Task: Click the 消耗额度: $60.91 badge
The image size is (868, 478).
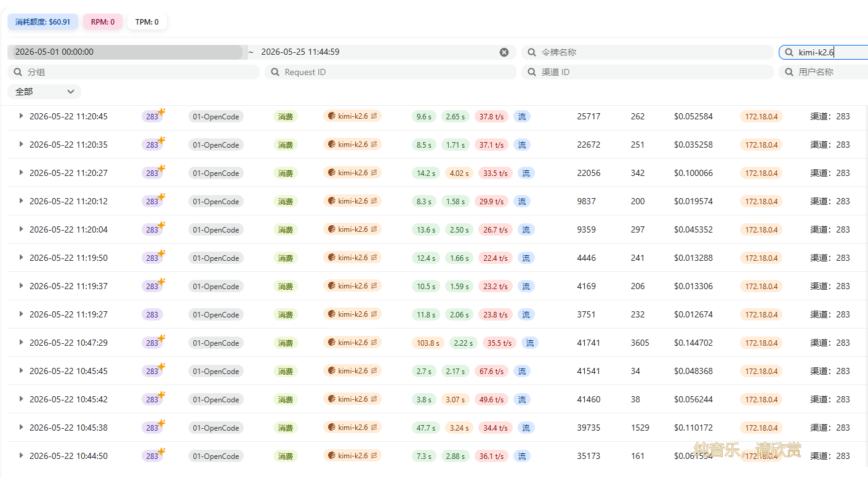Action: [x=42, y=22]
